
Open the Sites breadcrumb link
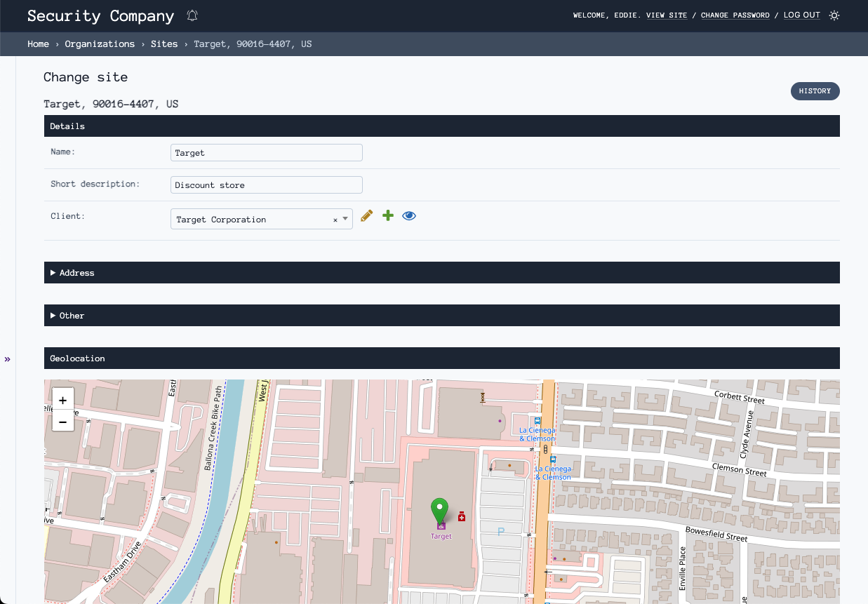pos(164,44)
